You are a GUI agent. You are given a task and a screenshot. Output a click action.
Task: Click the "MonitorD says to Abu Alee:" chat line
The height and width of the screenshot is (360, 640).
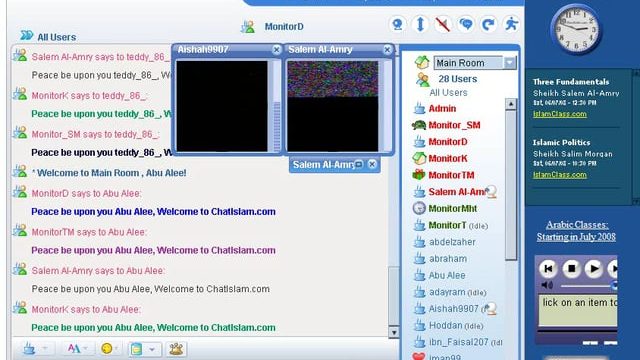click(87, 193)
